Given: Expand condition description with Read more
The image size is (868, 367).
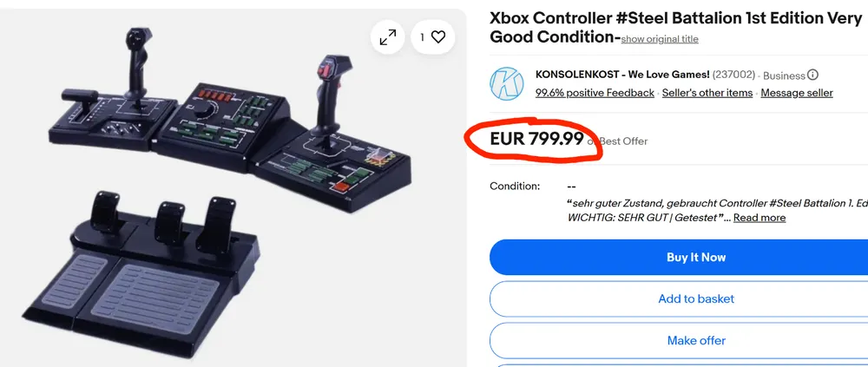Looking at the screenshot, I should pos(759,218).
